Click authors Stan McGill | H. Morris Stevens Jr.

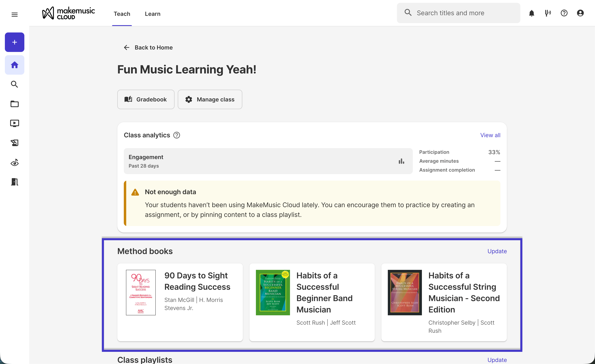click(194, 304)
